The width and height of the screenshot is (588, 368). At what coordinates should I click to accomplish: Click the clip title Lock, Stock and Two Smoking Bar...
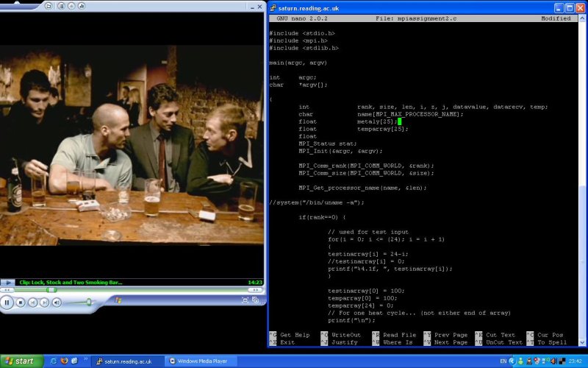(x=71, y=283)
